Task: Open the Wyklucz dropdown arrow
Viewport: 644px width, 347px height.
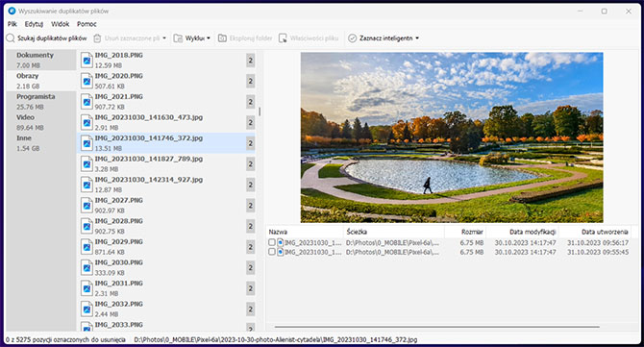Action: (209, 38)
